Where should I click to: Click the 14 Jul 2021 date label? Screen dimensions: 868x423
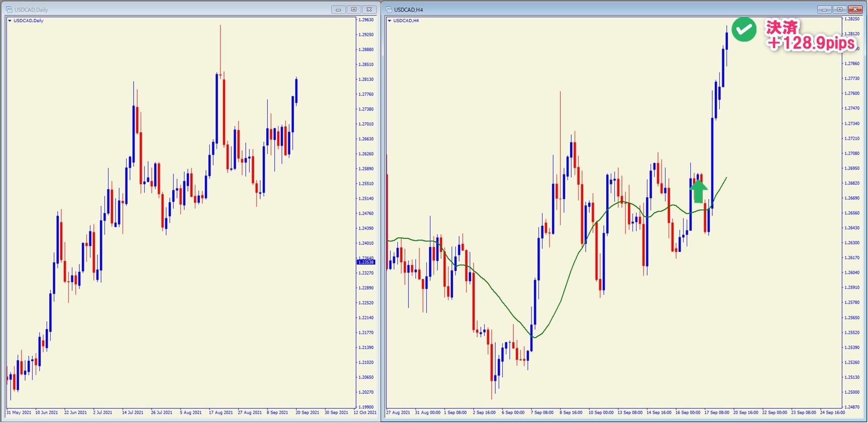(133, 412)
